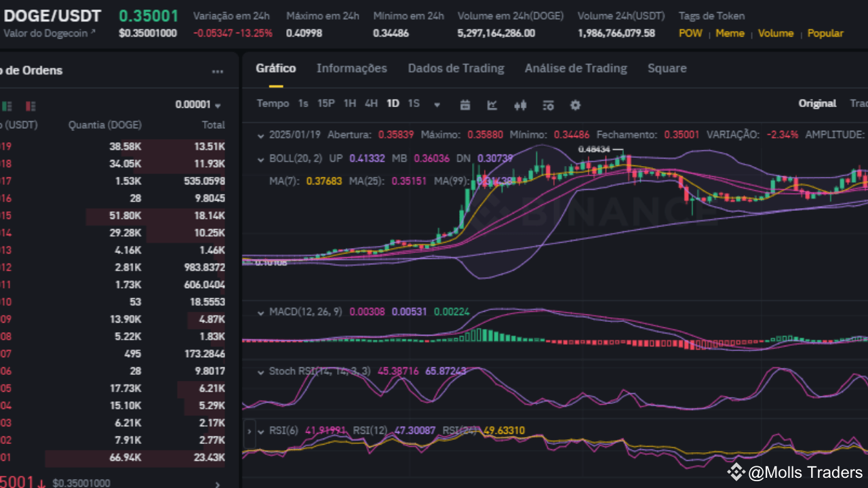This screenshot has height=488, width=868.
Task: Select the order row with quantity 38.58K
Action: pos(113,146)
